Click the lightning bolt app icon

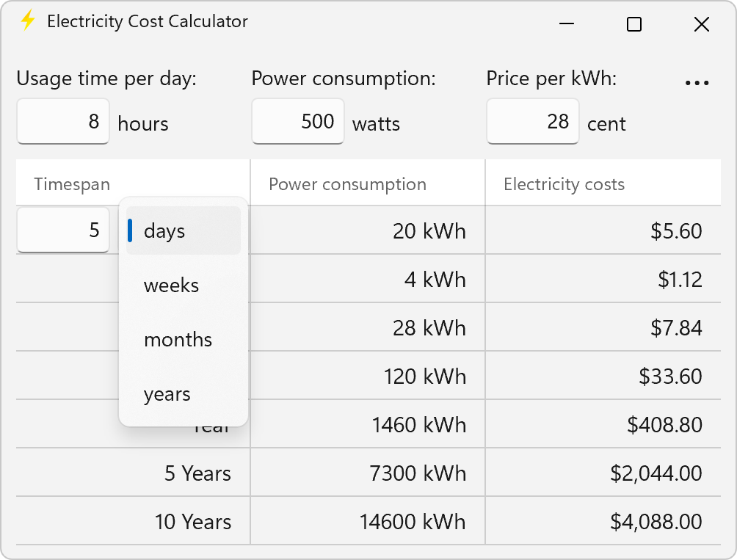28,21
